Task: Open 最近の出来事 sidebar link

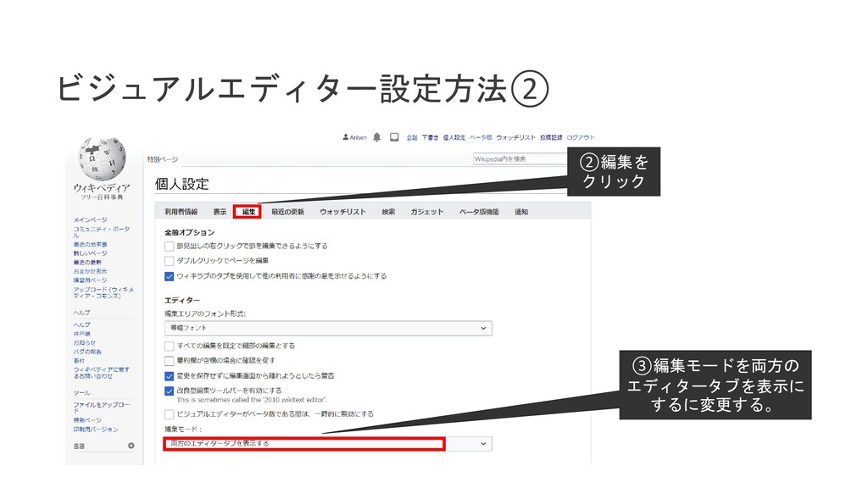Action: pyautogui.click(x=90, y=244)
